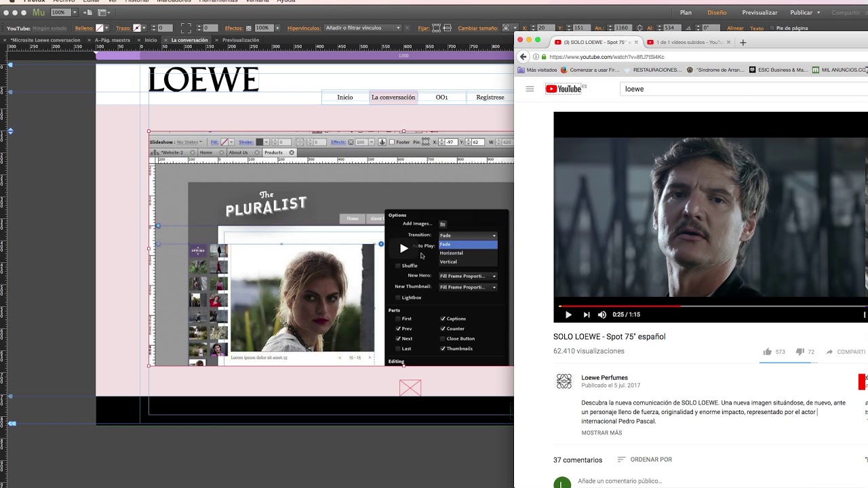Click the Firefox back arrow button
Image resolution: width=868 pixels, height=488 pixels.
523,57
